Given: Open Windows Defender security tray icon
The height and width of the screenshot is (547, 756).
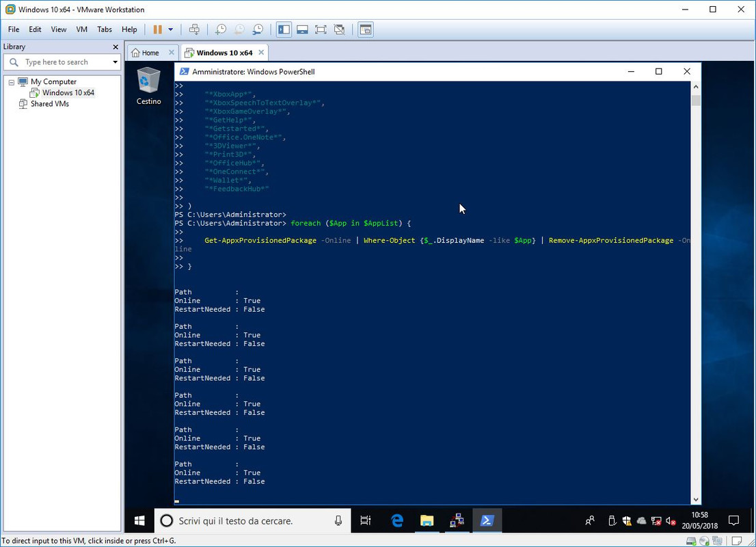Looking at the screenshot, I should click(626, 520).
